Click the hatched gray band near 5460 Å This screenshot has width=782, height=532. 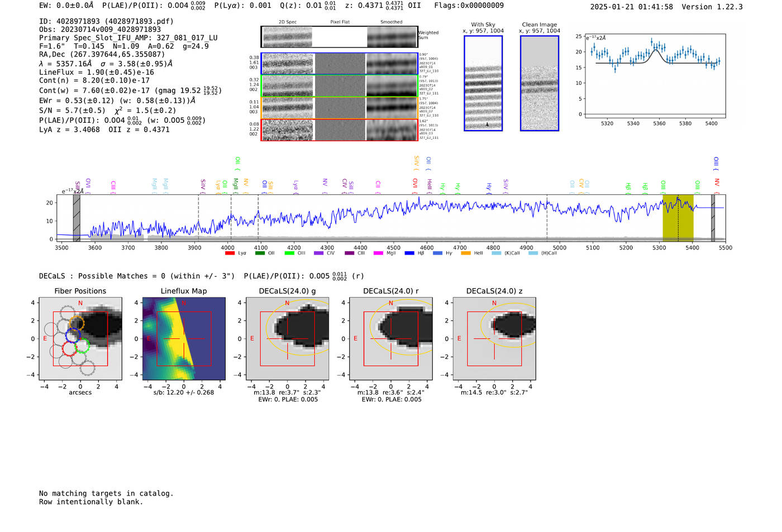click(x=713, y=218)
